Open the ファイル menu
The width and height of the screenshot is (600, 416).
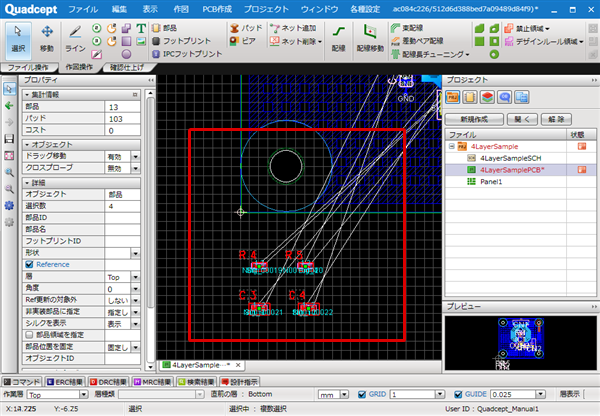(x=83, y=9)
